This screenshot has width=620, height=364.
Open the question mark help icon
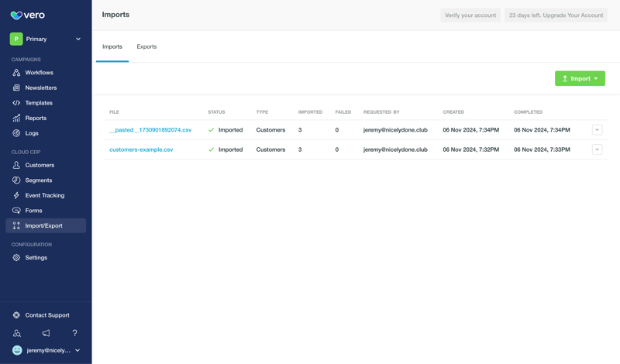74,333
